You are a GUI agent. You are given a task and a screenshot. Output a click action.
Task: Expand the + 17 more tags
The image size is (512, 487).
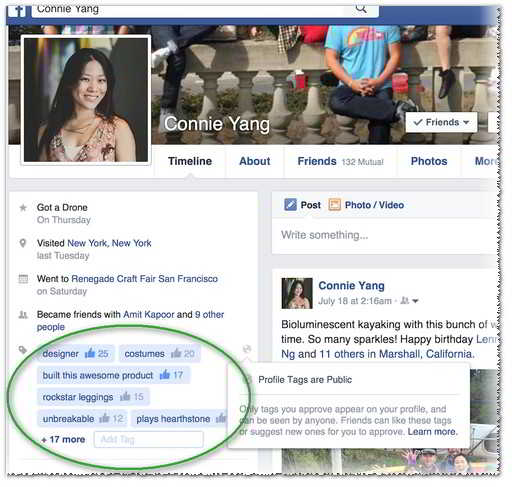(63, 439)
